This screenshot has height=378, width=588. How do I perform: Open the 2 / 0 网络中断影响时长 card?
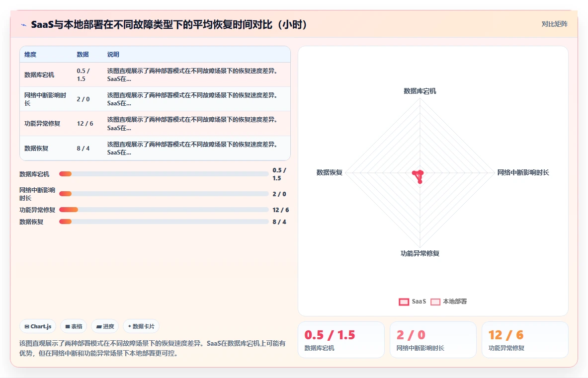[x=433, y=340]
